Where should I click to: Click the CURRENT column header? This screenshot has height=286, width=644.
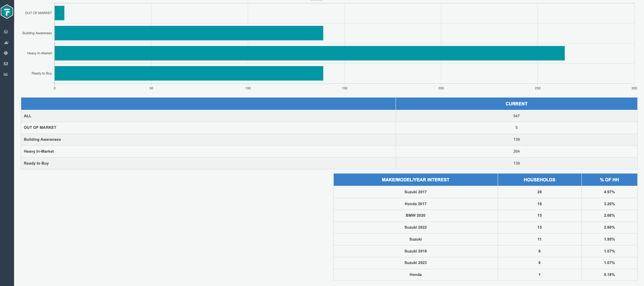[x=516, y=104]
